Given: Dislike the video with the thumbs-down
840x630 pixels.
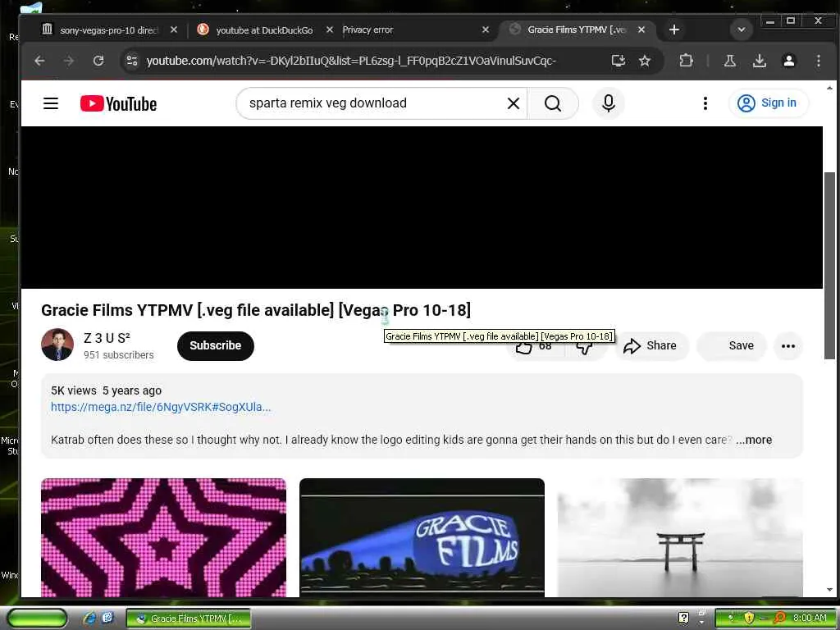Looking at the screenshot, I should [x=585, y=347].
